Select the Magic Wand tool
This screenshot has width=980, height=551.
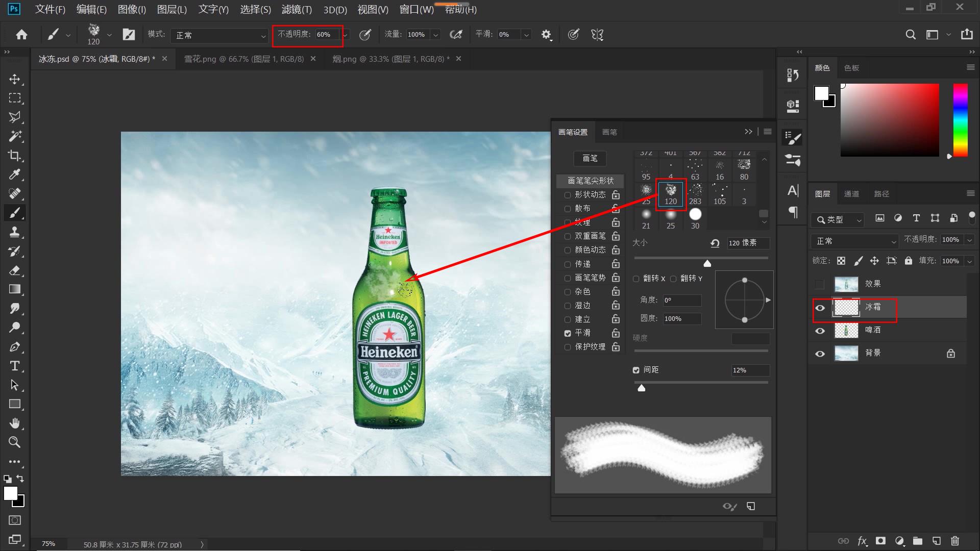pyautogui.click(x=15, y=136)
